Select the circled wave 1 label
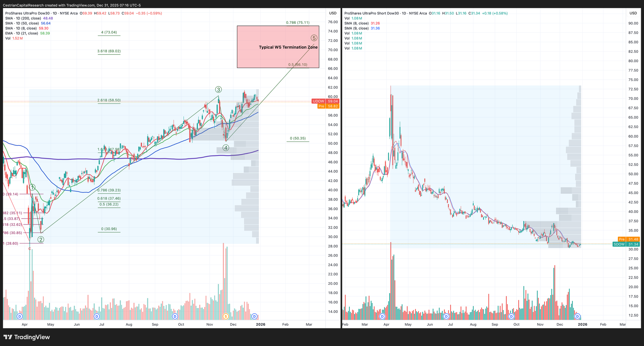 pos(32,187)
